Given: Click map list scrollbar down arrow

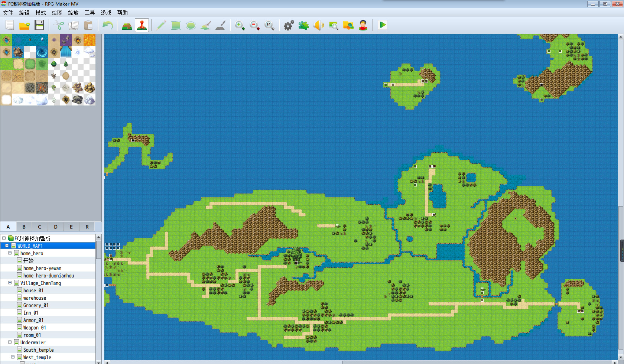Looking at the screenshot, I should tap(98, 362).
